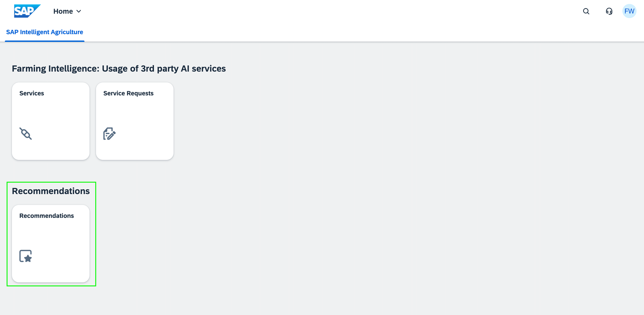Open the Home chevron menu
The width and height of the screenshot is (644, 315).
pos(79,11)
